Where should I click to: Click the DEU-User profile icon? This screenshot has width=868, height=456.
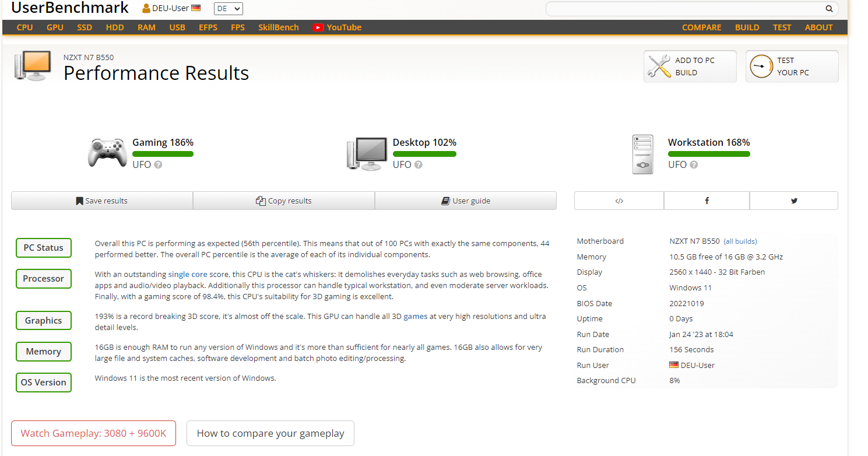146,8
